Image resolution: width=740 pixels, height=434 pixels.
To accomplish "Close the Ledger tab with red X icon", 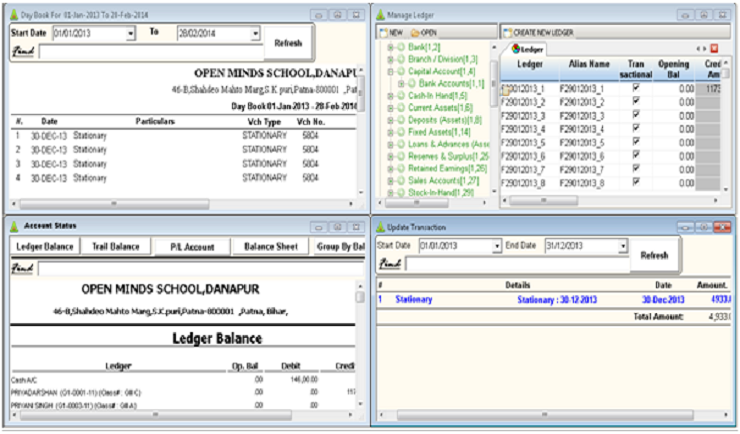I will click(x=714, y=48).
